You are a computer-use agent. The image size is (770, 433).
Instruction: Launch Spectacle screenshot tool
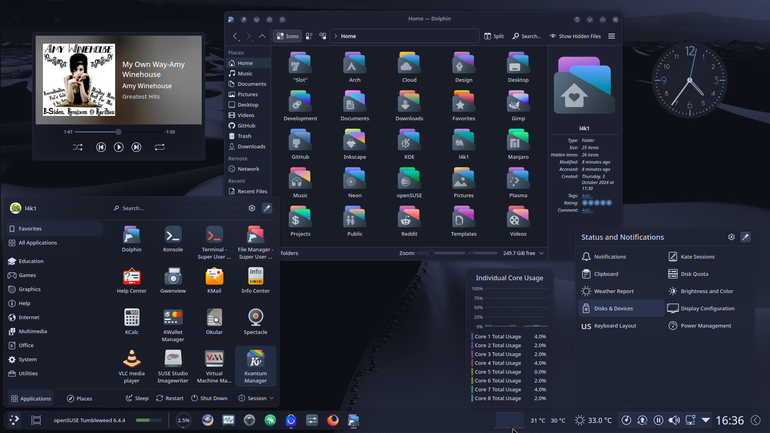[x=255, y=322]
